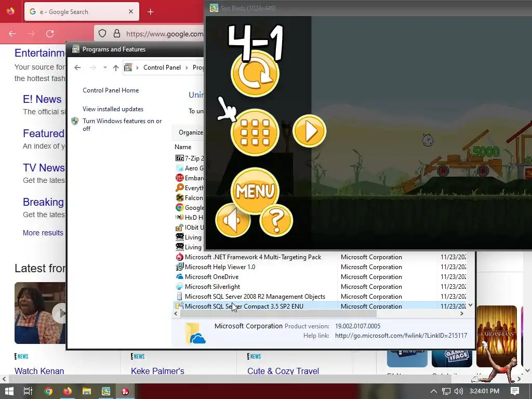Open Watch Kenan article link
This screenshot has width=532, height=399.
pyautogui.click(x=39, y=371)
